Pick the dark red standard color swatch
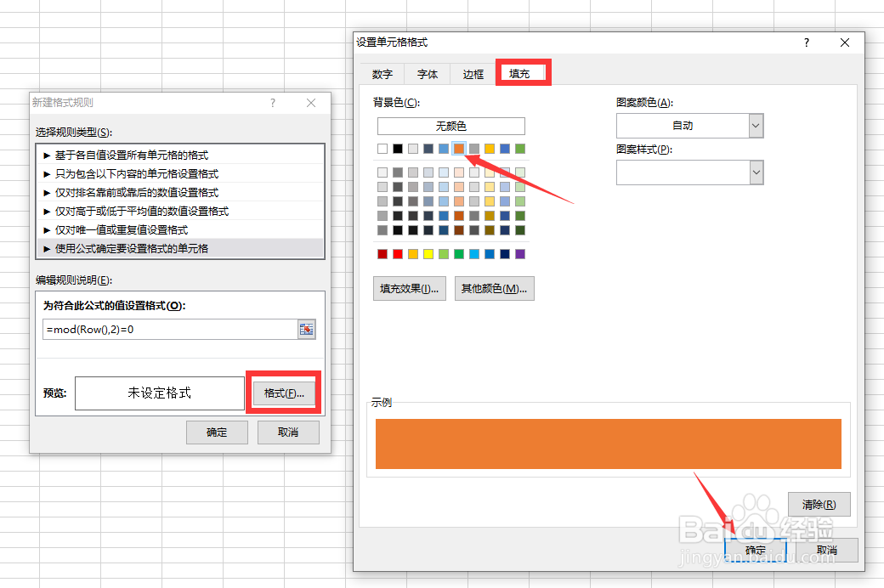The height and width of the screenshot is (588, 884). click(382, 253)
